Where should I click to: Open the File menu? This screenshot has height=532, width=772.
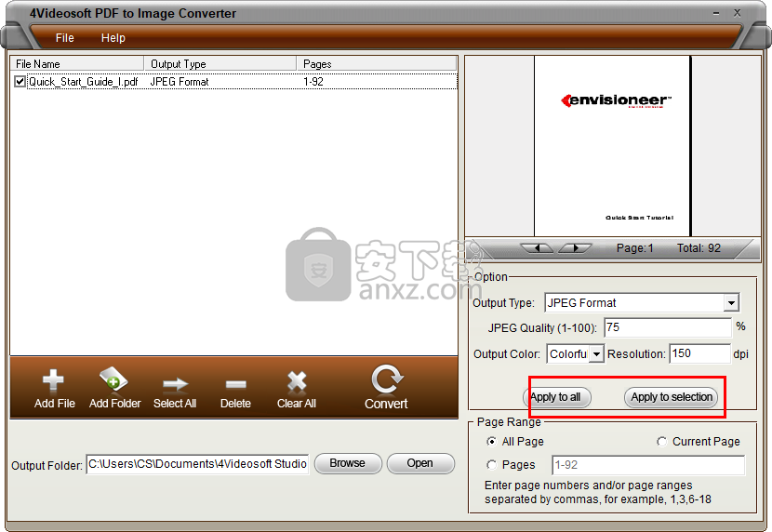coord(64,38)
